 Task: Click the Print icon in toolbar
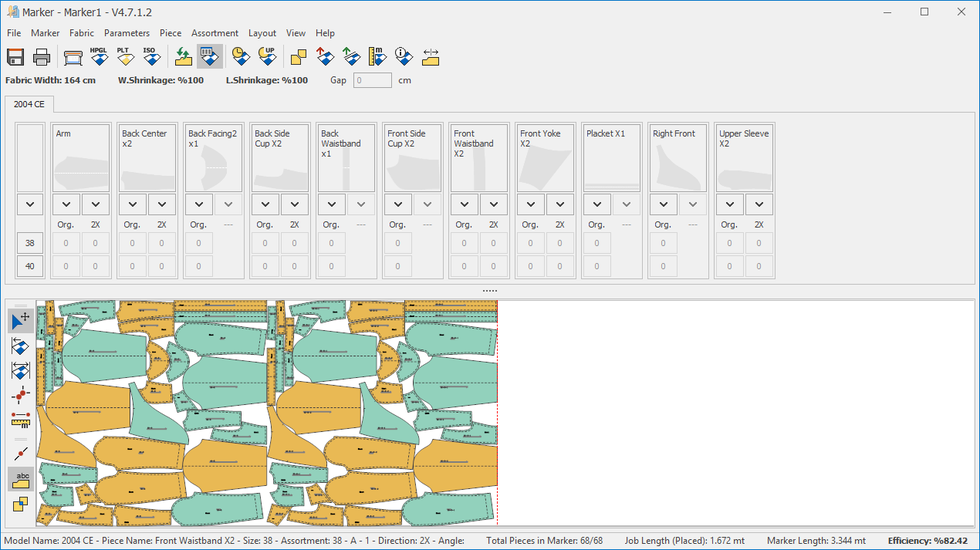click(42, 56)
